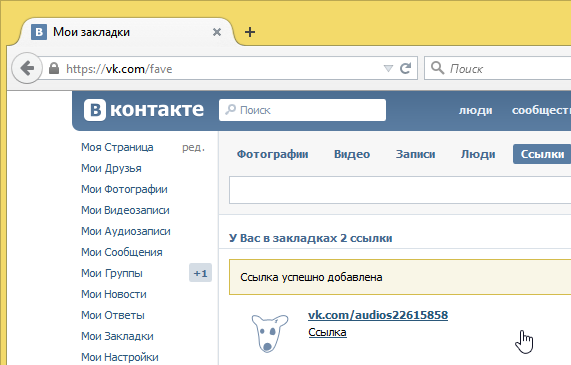
Task: Open Мои Сообщения in the sidebar
Action: point(122,252)
